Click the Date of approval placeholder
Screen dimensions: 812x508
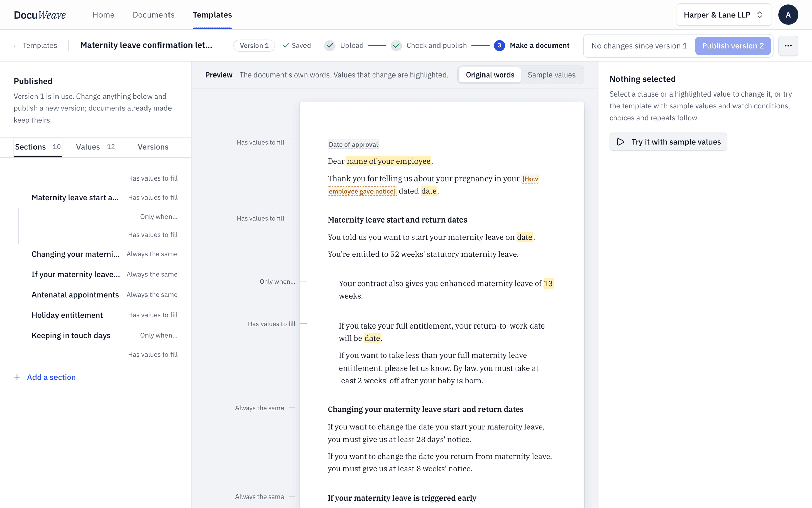(353, 144)
